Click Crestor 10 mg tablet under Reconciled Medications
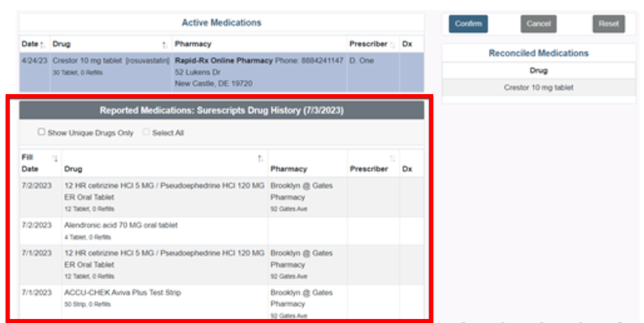 (538, 87)
